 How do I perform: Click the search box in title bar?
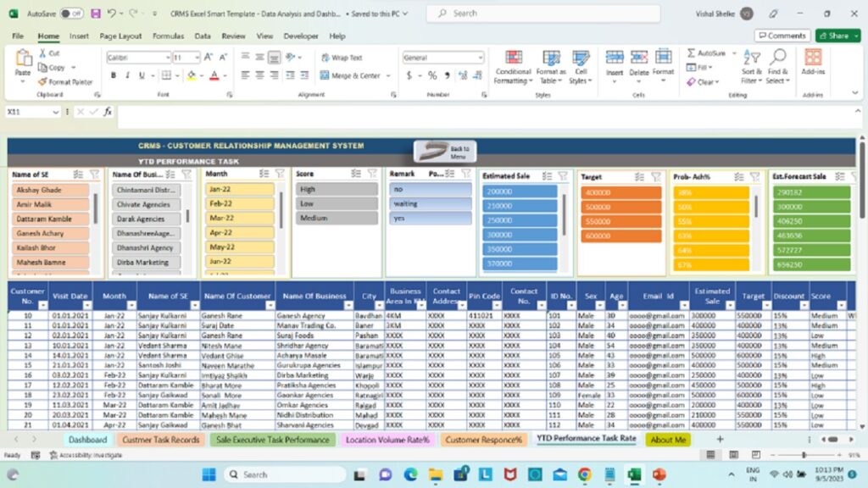point(543,14)
